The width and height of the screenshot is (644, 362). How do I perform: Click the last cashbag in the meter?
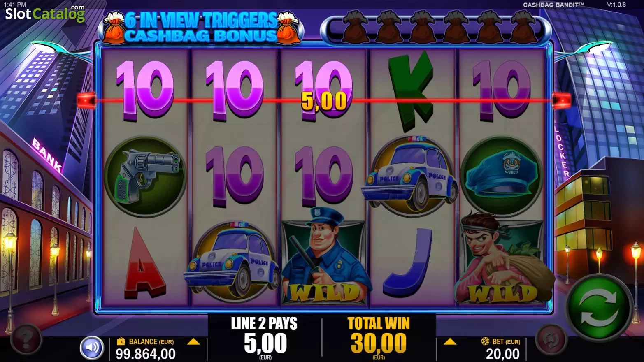tap(523, 28)
